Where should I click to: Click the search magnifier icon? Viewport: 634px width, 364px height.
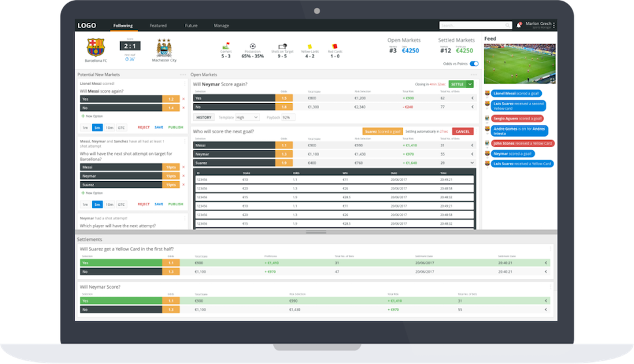click(507, 25)
